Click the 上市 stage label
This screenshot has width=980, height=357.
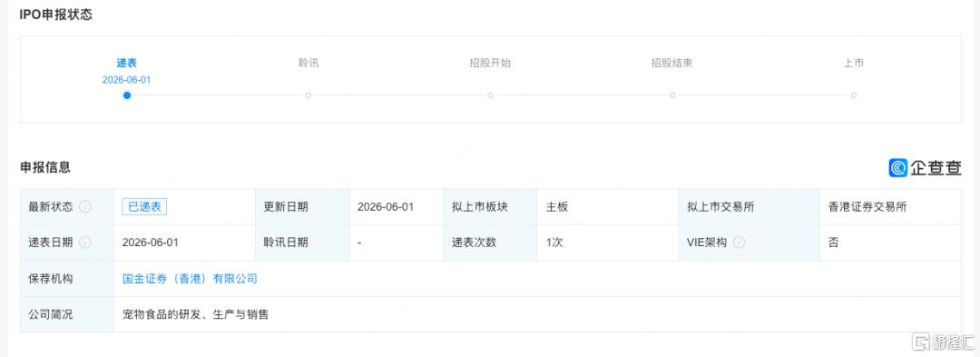tap(853, 64)
